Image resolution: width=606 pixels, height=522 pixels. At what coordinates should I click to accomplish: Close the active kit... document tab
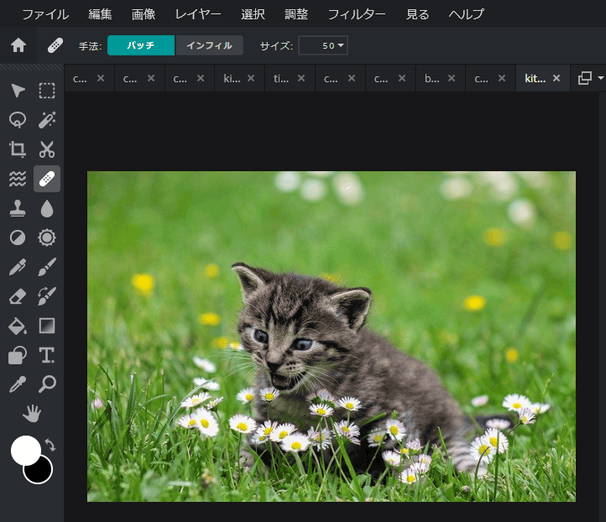tap(556, 78)
